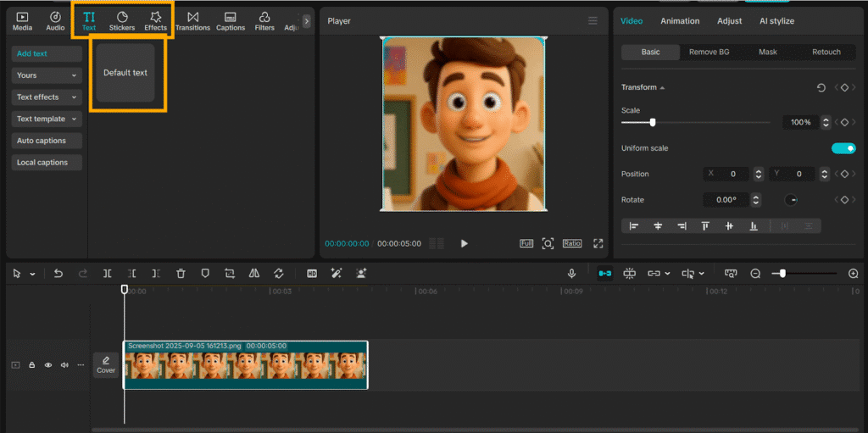Click the rotate clip icon
Viewport: 868px width, 433px height.
279,274
